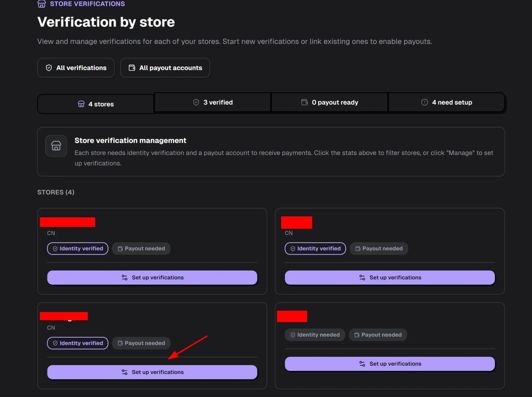Screen dimensions: 532x397
Task: Open All payout accounts page
Action: 165,68
